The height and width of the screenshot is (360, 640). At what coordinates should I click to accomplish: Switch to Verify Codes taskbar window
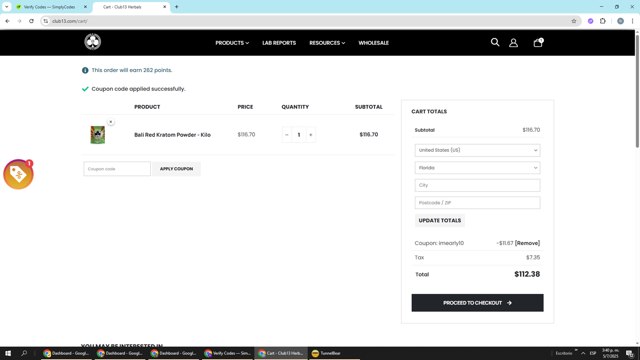228,353
